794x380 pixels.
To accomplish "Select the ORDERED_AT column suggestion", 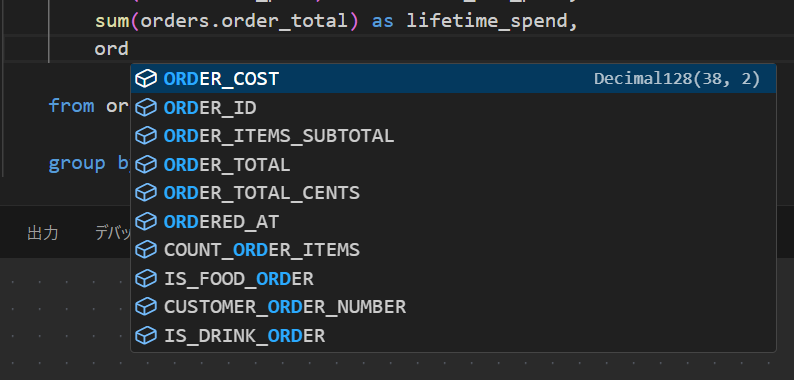I will [453, 221].
